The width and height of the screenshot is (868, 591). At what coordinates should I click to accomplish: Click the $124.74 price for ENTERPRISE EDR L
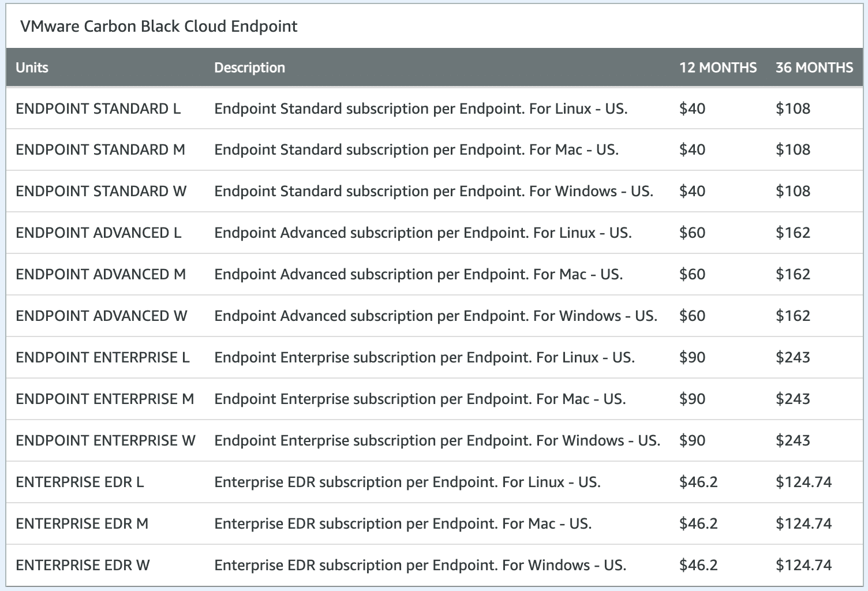click(804, 482)
